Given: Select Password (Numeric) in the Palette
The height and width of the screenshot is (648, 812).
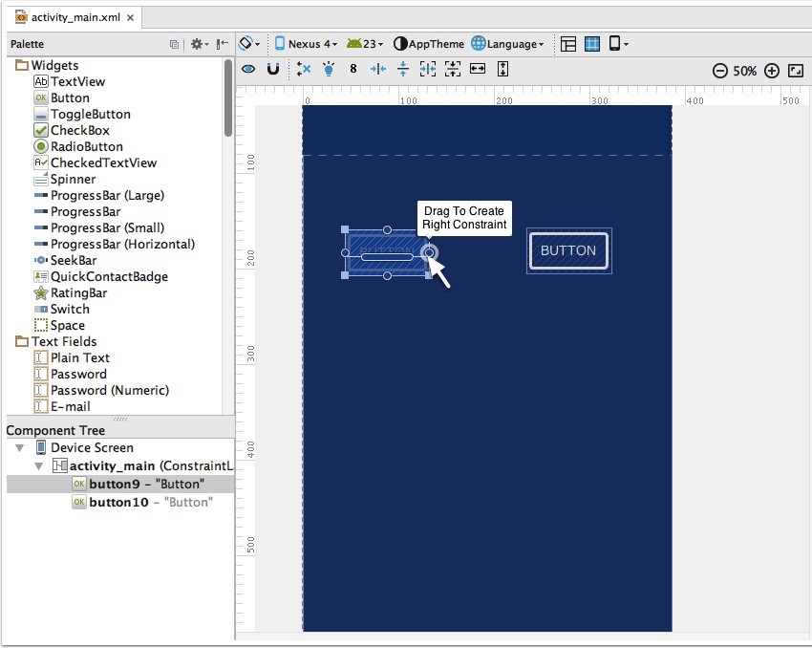Looking at the screenshot, I should click(101, 391).
